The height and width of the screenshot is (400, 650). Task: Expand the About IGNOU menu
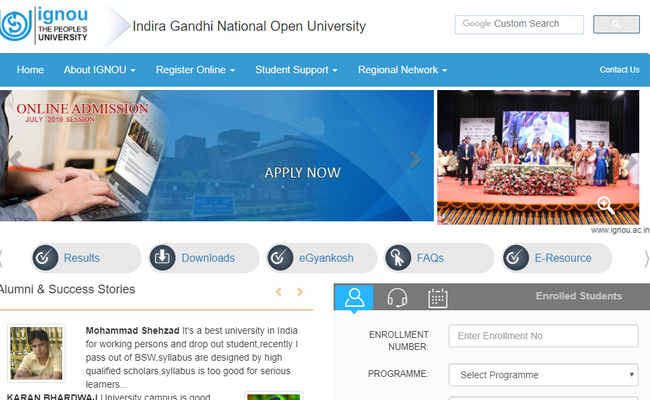99,70
